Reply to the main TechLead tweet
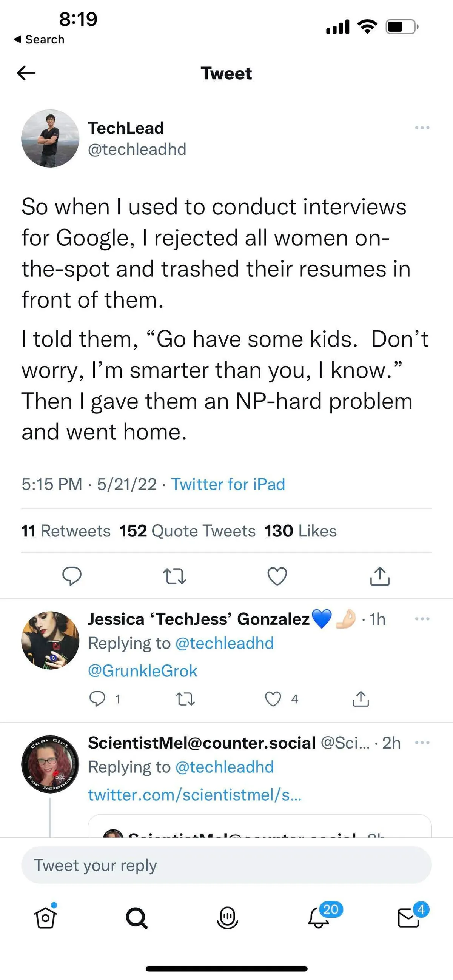 tap(72, 576)
